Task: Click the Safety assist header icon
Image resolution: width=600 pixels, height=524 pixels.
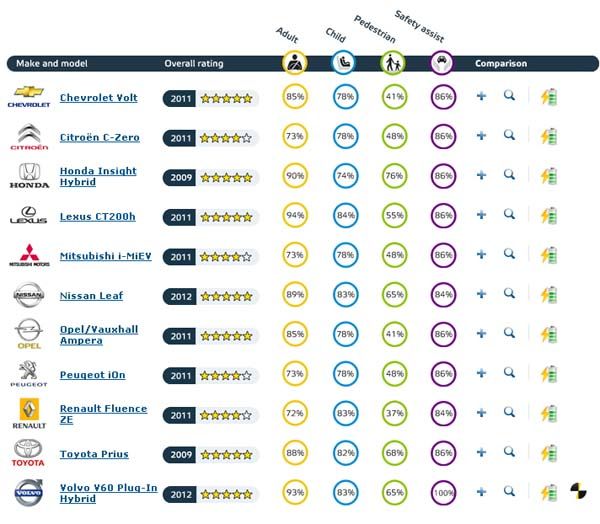Action: [442, 62]
